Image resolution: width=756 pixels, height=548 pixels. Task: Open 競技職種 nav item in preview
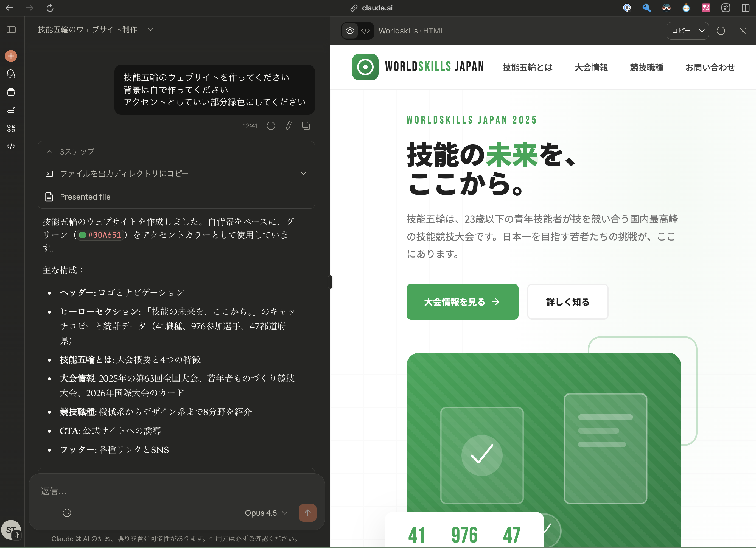click(x=646, y=67)
